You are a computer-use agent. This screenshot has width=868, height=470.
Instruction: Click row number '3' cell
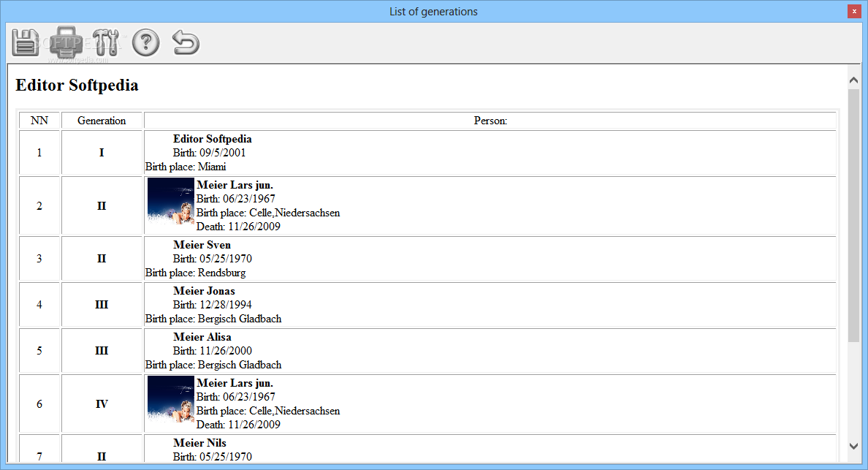39,259
